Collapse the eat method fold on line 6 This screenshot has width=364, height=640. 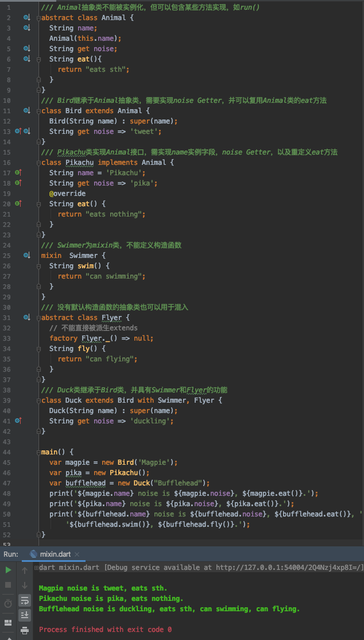click(x=38, y=59)
